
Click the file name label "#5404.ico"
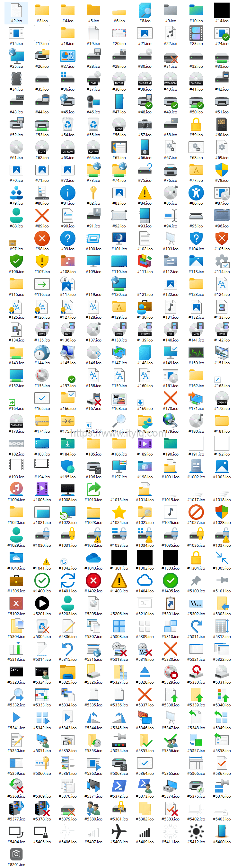coord(16,842)
